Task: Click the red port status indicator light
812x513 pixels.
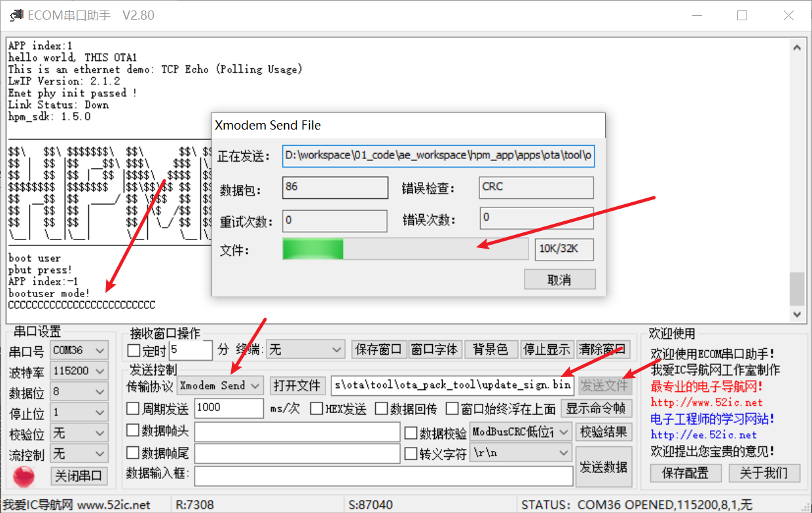Action: click(25, 476)
